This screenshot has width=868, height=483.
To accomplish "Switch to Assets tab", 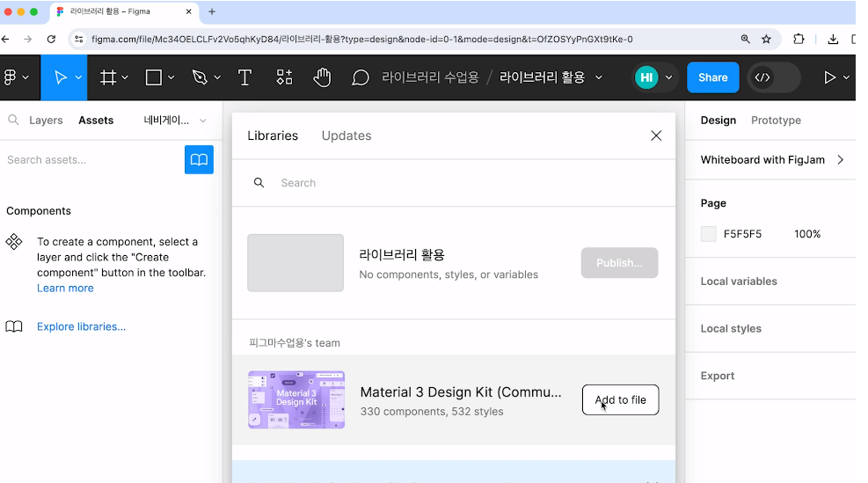I will pyautogui.click(x=96, y=121).
